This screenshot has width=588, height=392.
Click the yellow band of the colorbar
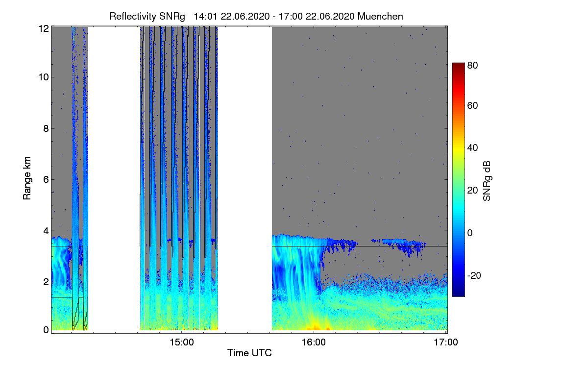[x=458, y=149]
